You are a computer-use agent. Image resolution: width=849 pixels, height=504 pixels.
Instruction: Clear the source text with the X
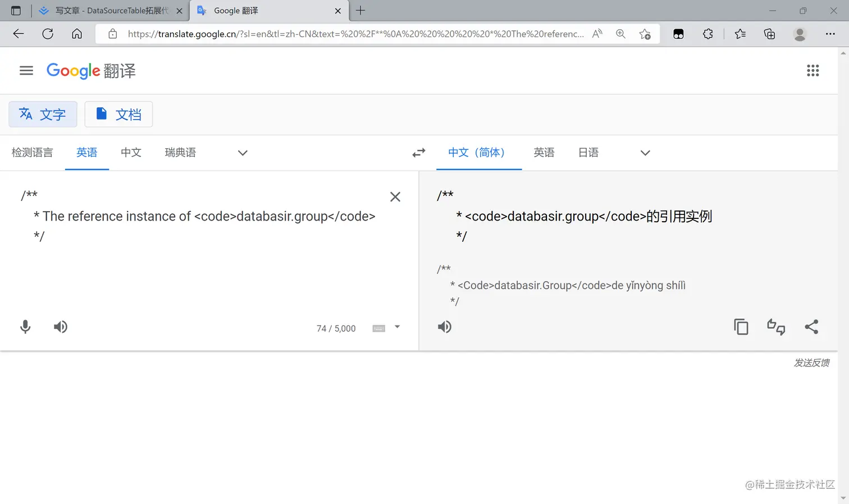[395, 197]
